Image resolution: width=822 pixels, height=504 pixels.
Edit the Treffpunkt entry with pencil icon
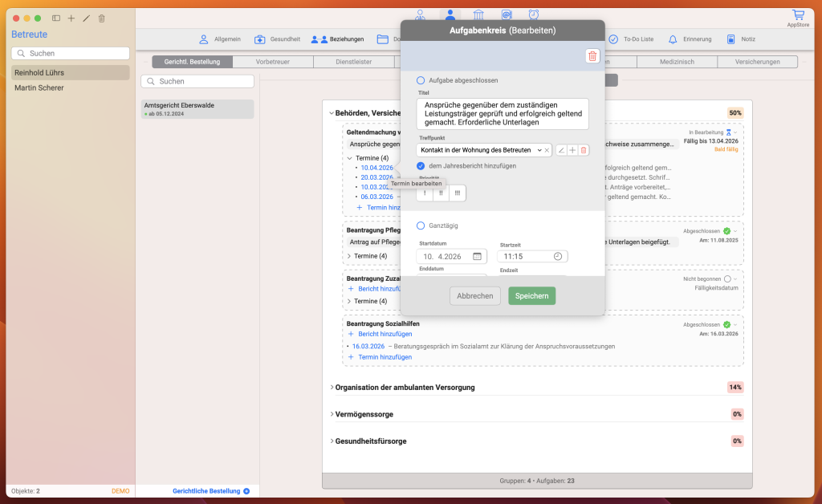(x=561, y=150)
